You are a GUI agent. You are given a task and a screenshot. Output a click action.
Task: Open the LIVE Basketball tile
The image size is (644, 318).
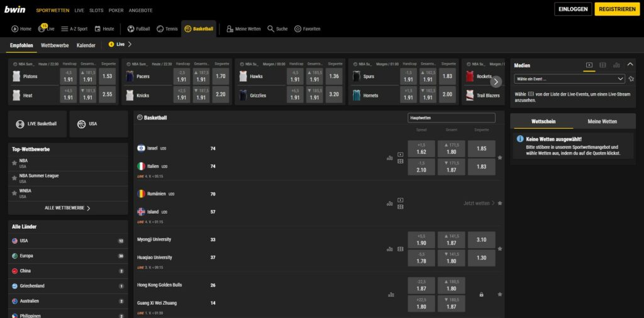coord(37,124)
